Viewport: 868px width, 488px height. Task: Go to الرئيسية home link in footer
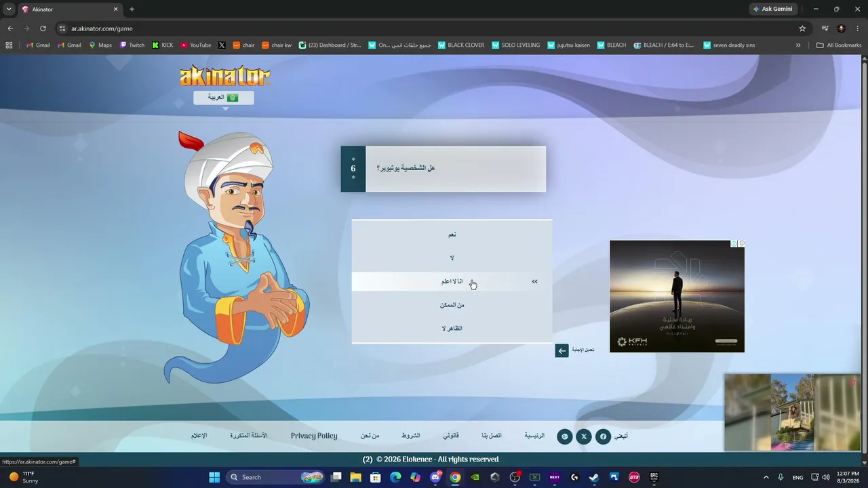point(534,436)
